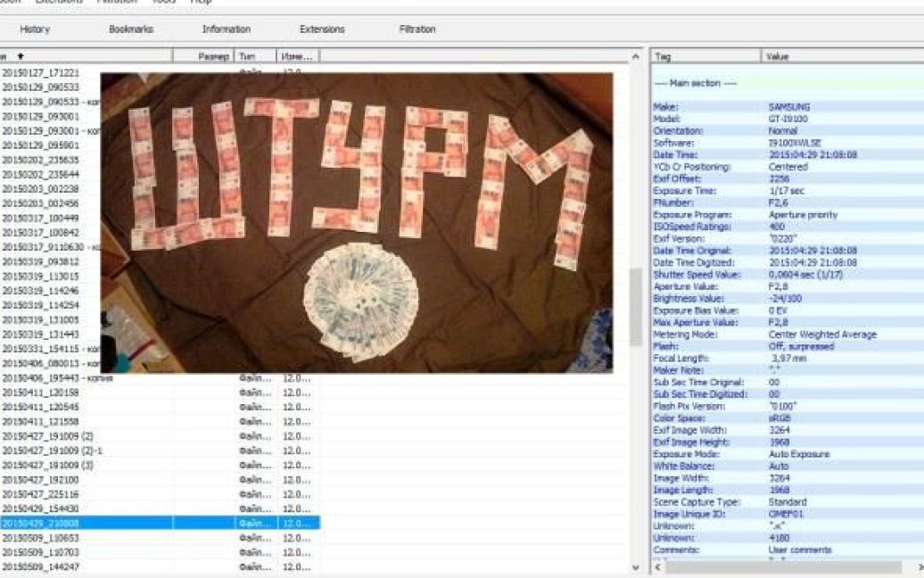Click file list scroll-up arrow
The height and width of the screenshot is (578, 924).
(x=635, y=56)
